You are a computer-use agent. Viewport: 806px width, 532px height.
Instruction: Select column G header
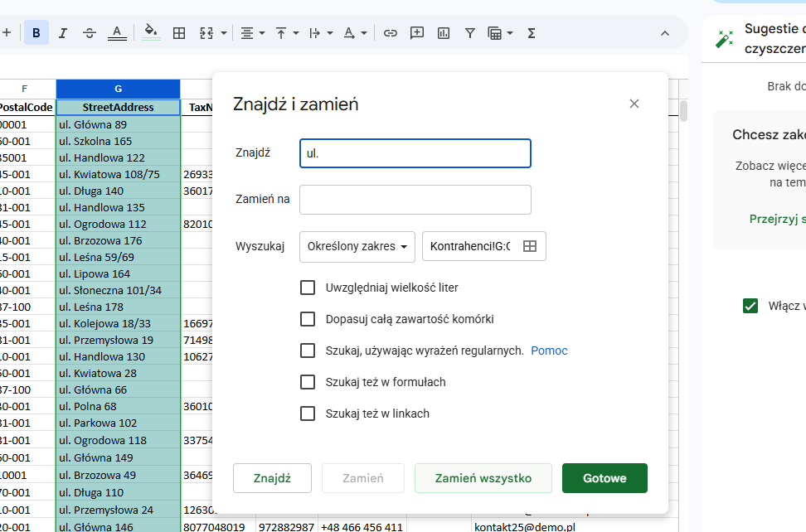coord(119,89)
